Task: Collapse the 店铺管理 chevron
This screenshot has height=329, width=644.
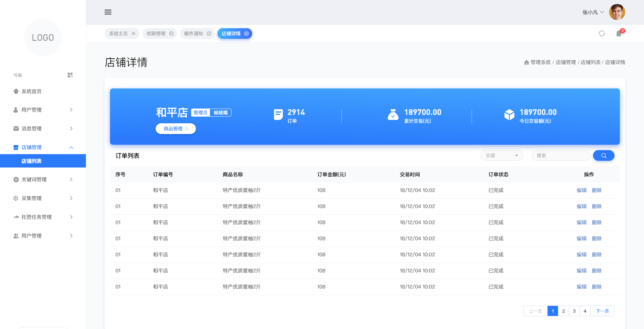Action: (x=71, y=147)
